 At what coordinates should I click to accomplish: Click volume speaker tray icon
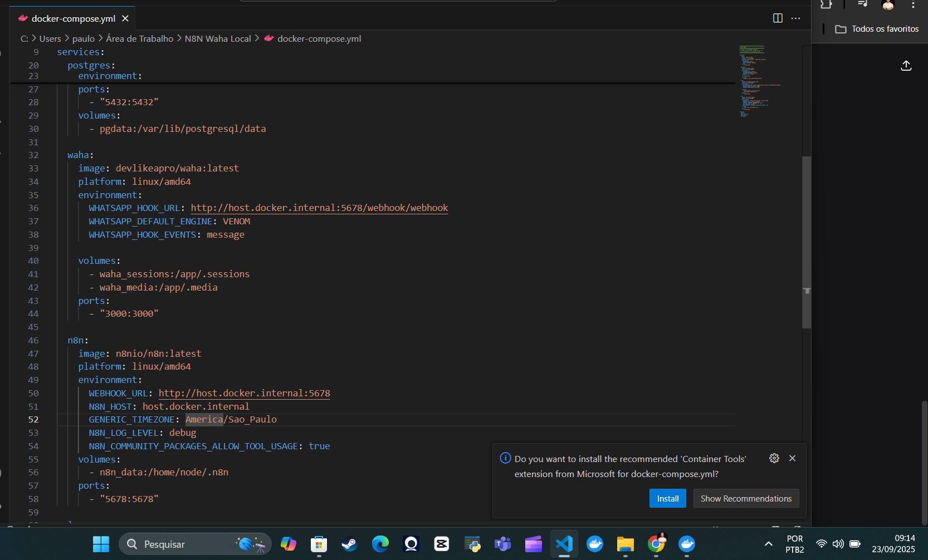point(838,544)
